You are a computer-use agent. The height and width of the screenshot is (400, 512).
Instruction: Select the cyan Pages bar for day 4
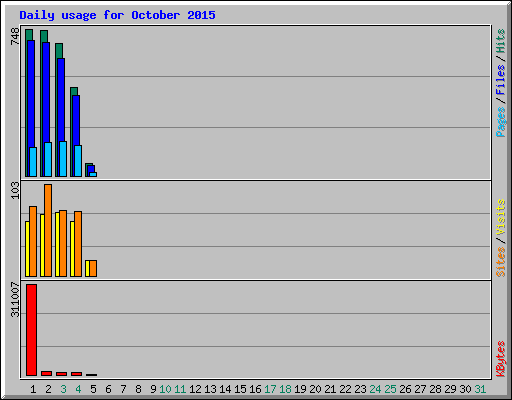[78, 161]
